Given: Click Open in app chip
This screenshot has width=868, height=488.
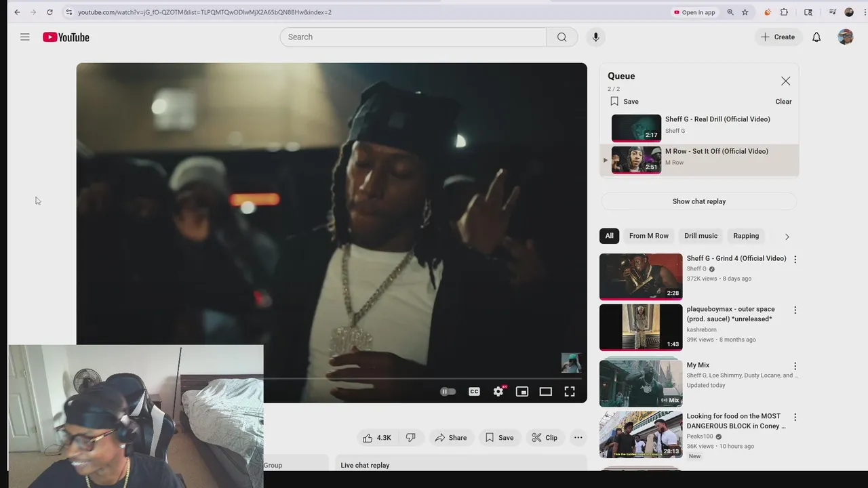Looking at the screenshot, I should point(694,12).
